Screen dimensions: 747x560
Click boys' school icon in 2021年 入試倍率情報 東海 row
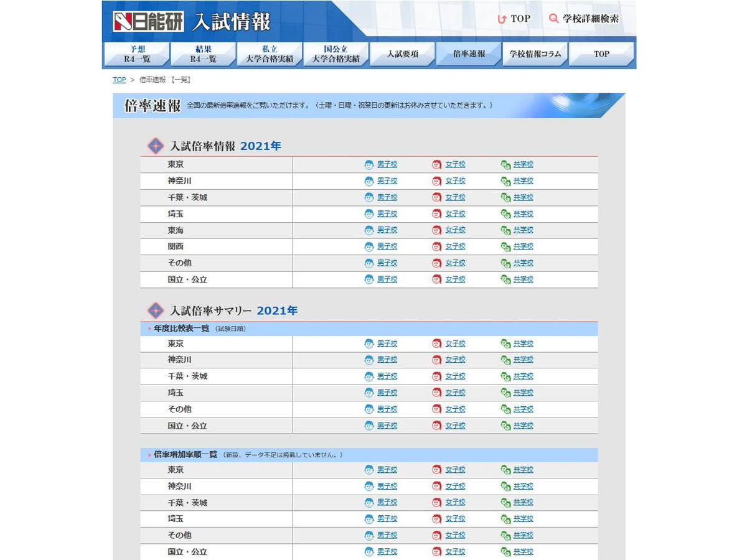(x=369, y=230)
